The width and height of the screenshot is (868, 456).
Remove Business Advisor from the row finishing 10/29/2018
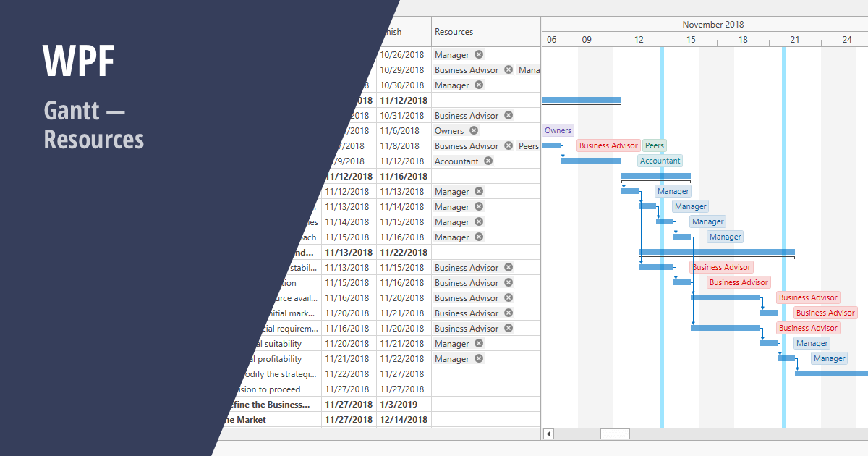point(509,69)
